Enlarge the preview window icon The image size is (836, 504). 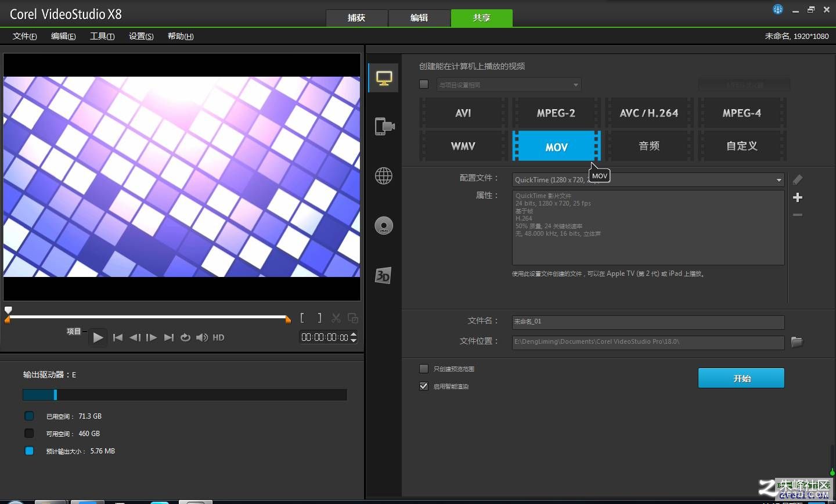tap(352, 318)
